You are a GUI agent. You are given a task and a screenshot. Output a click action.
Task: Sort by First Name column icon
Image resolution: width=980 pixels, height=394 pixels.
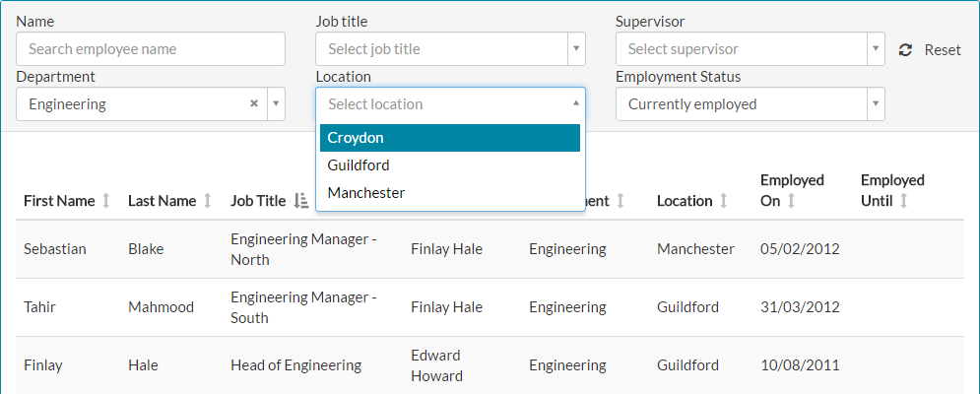(106, 201)
